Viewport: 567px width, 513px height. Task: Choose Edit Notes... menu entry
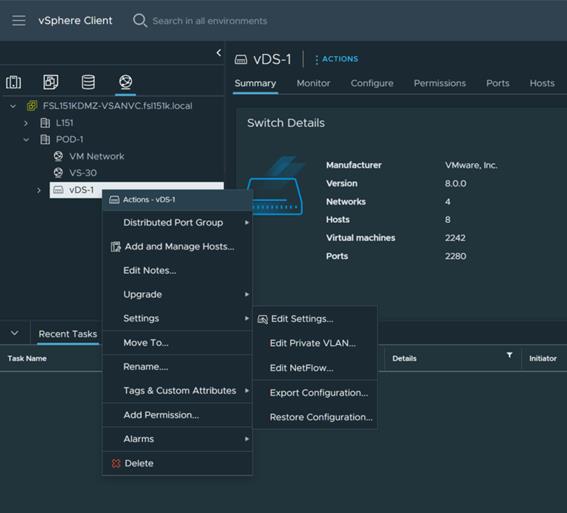coord(177,270)
